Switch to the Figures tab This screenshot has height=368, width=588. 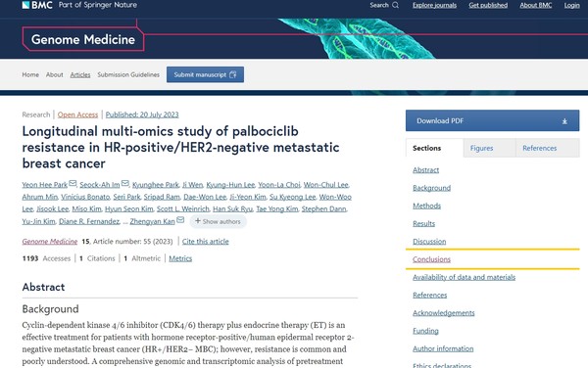pos(489,148)
